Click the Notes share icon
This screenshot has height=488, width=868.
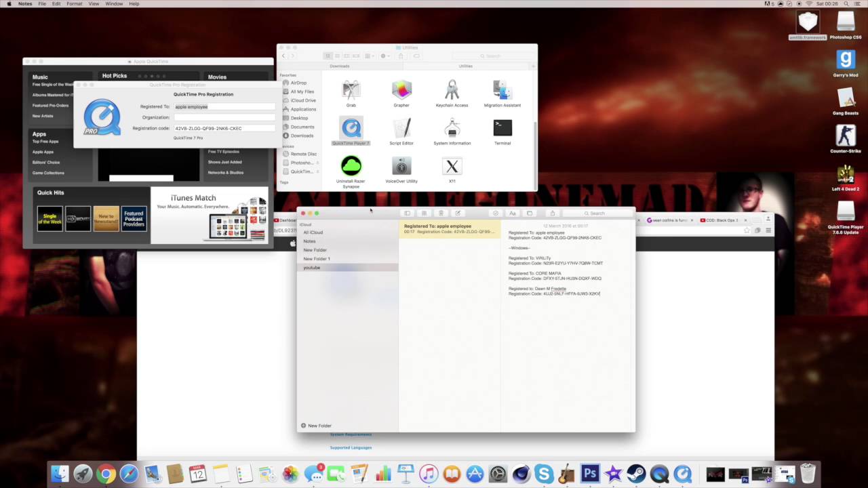pos(553,213)
